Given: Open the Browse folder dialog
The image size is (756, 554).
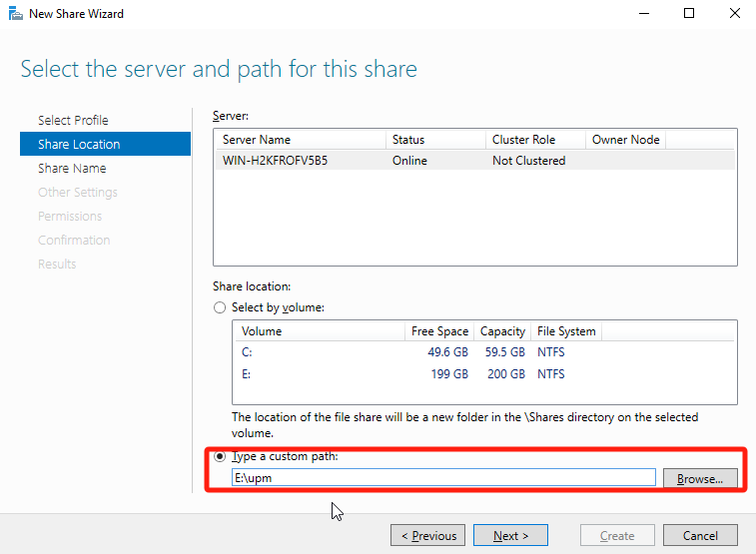Looking at the screenshot, I should point(699,478).
